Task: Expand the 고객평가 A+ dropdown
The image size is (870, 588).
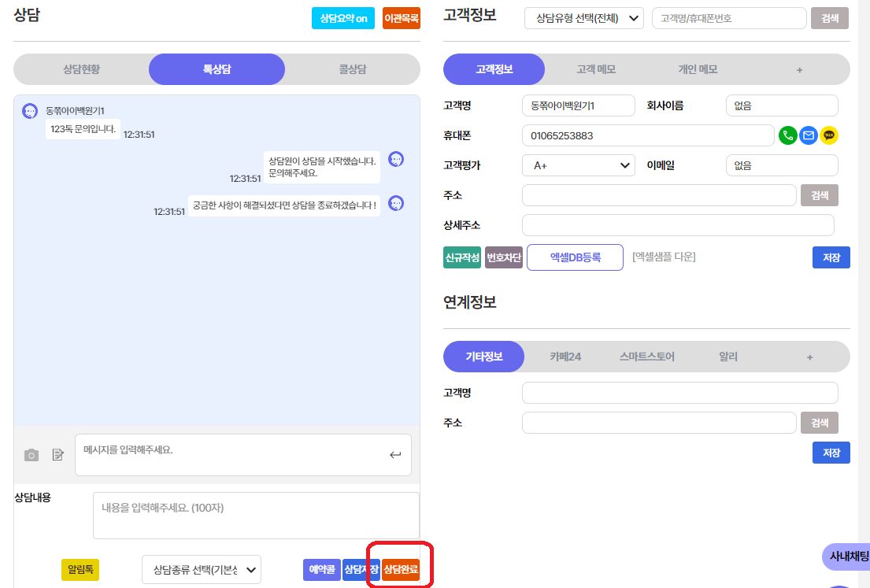Action: pos(579,165)
